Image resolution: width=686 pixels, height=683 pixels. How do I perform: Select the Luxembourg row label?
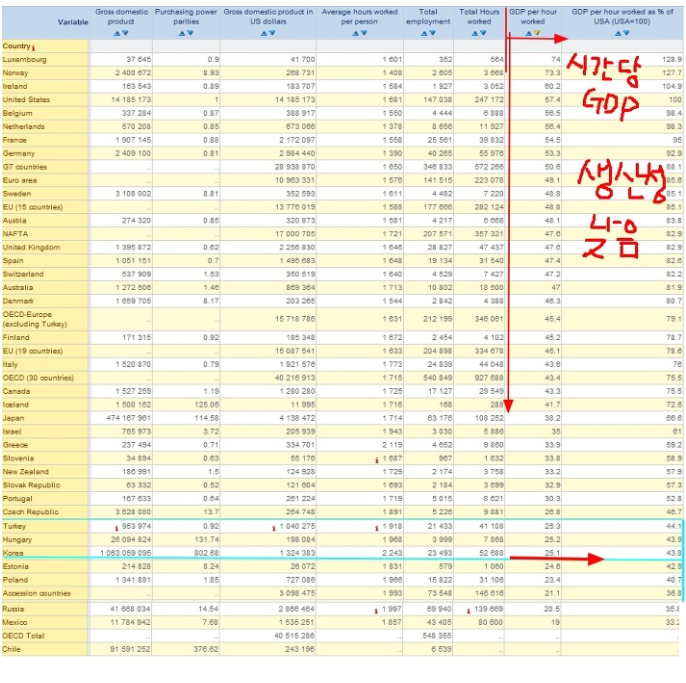(x=24, y=60)
